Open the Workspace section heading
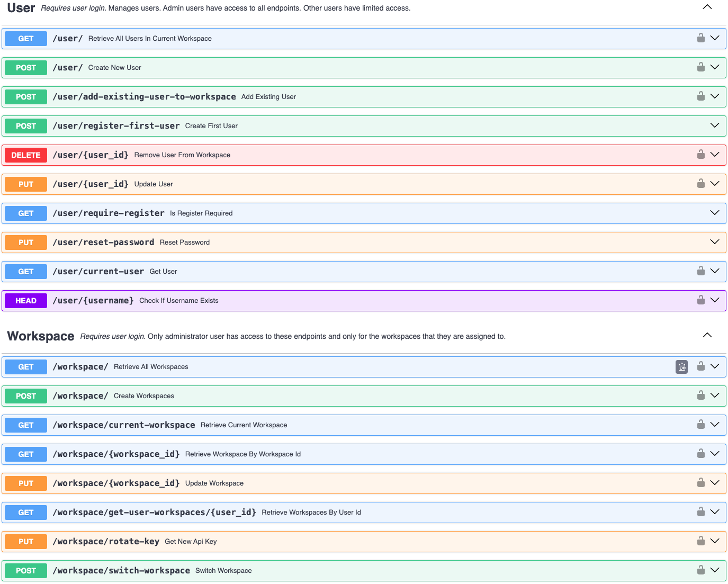Viewport: 728px width, 584px height. pos(41,336)
